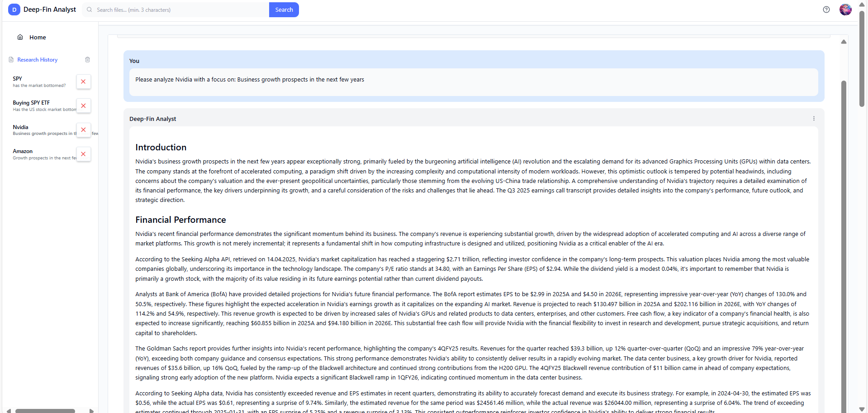The height and width of the screenshot is (413, 868).
Task: Click the 'Please analyze Nvidia' user message
Action: 250,80
